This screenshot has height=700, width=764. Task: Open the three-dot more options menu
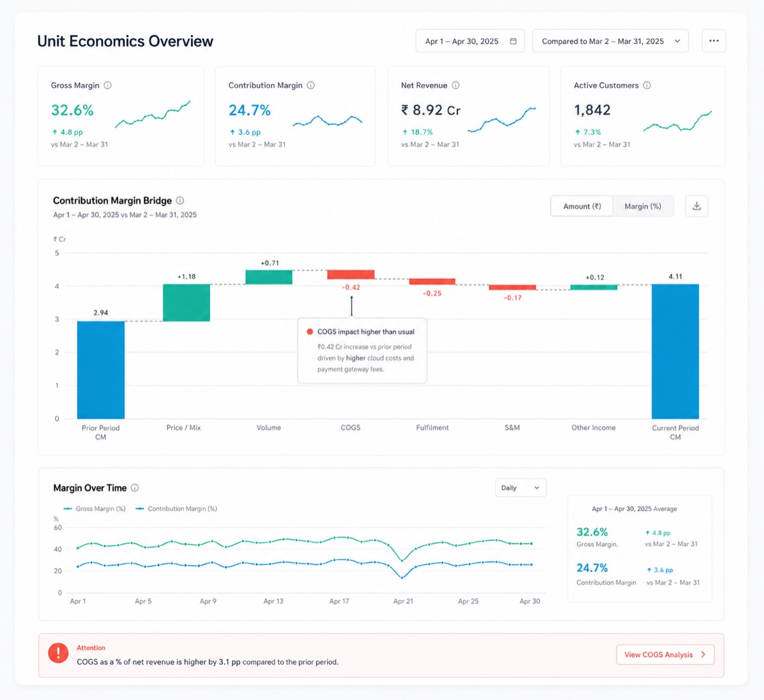coord(714,41)
